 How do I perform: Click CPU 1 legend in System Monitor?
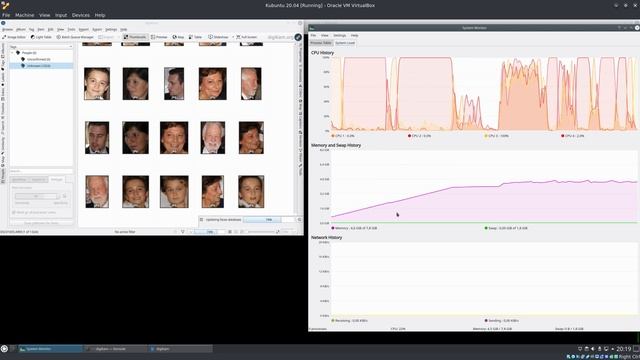343,136
